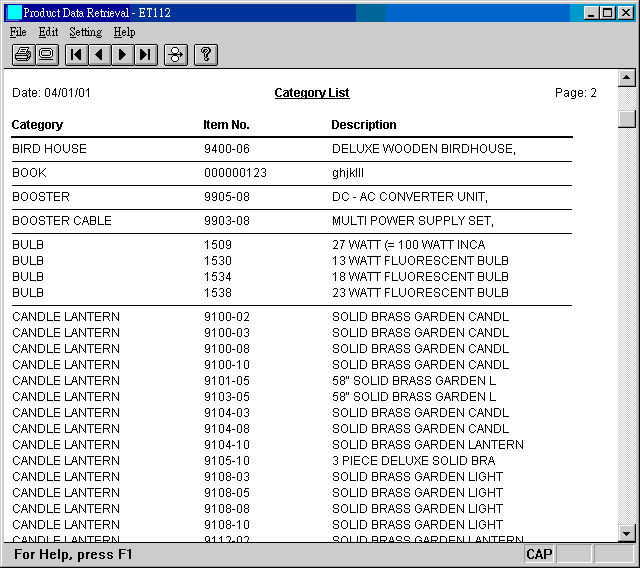Open the File menu
The image size is (640, 568).
tap(18, 32)
